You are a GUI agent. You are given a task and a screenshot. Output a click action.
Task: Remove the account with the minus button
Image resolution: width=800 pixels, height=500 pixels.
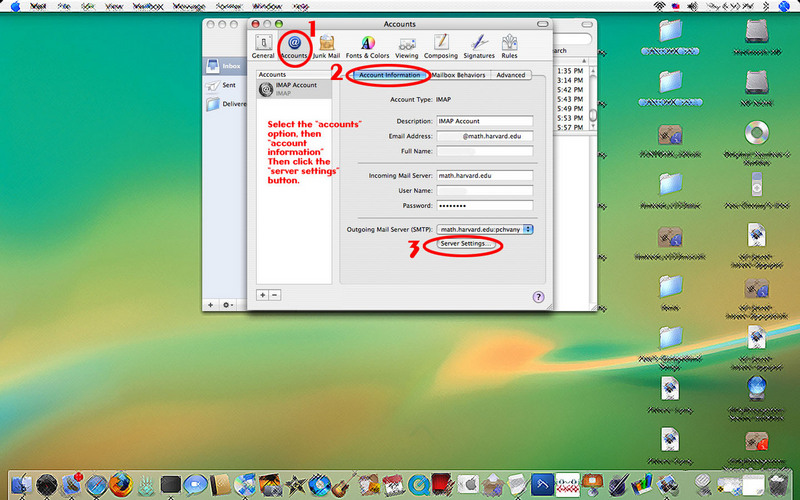(x=275, y=295)
